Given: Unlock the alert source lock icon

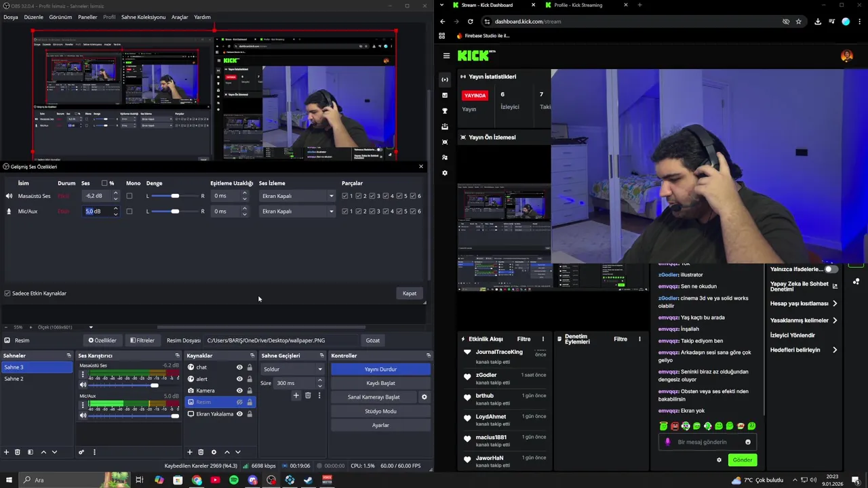Looking at the screenshot, I should (x=250, y=379).
